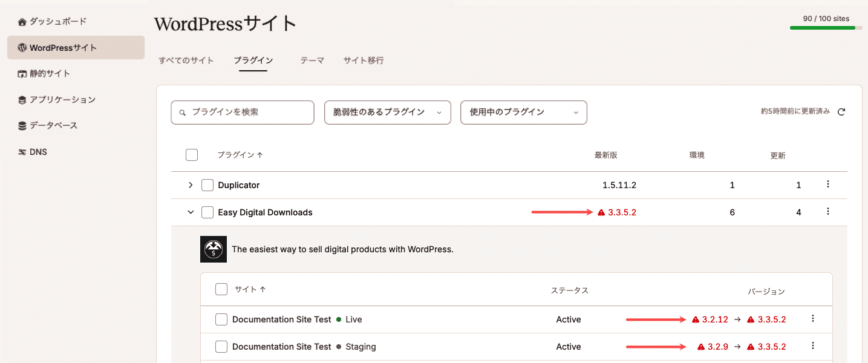Click the 90 / 100 sites usage bar
The image size is (868, 363).
[826, 28]
